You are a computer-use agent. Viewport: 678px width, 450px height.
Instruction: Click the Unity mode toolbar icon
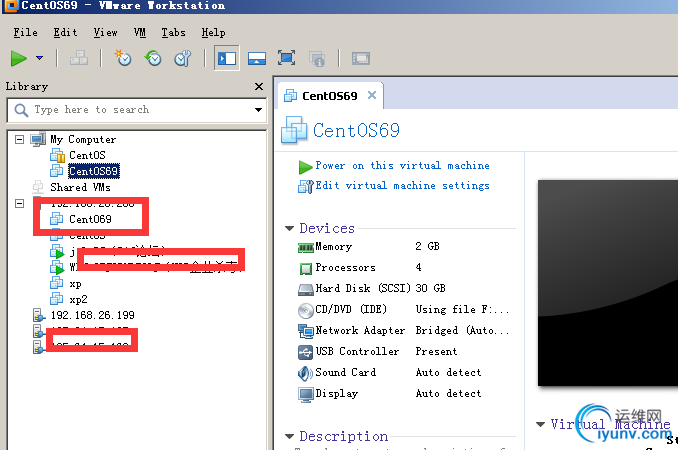coord(317,58)
